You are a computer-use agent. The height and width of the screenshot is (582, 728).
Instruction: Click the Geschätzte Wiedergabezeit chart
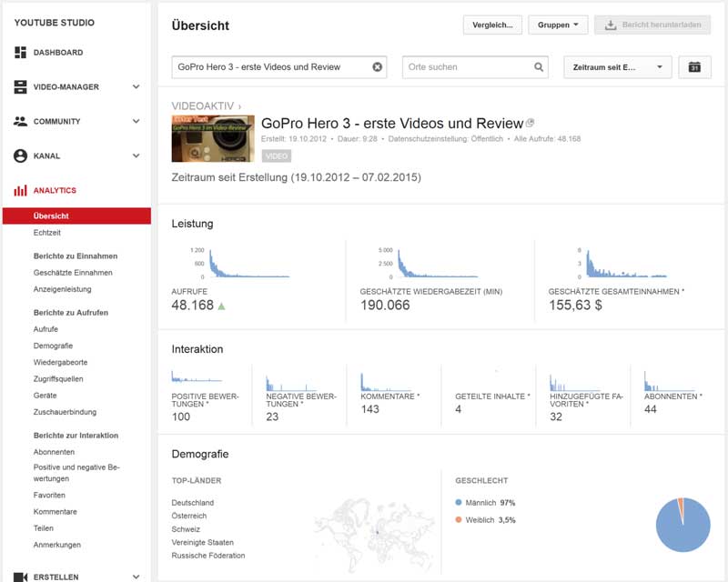(428, 263)
